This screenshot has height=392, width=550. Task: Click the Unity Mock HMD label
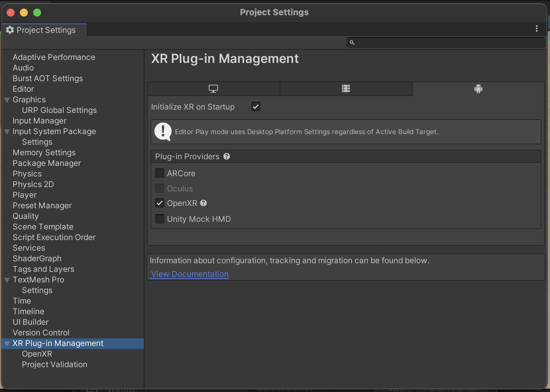tap(199, 219)
